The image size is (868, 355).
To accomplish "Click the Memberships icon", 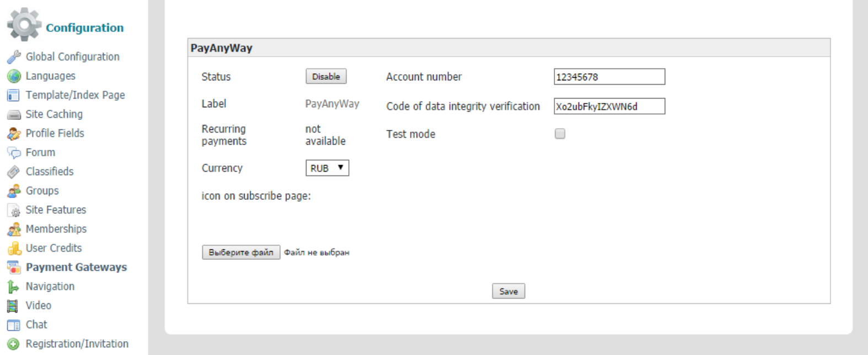I will pos(14,230).
